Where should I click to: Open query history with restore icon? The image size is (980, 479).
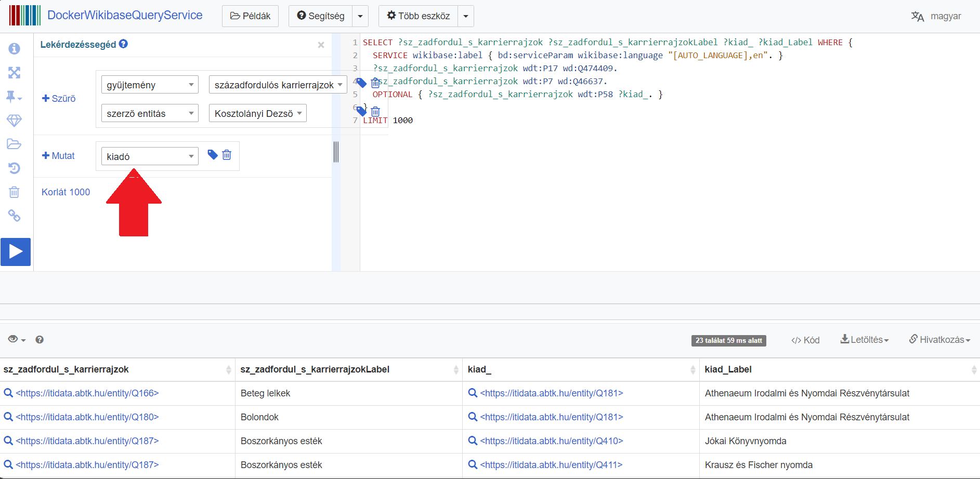pos(14,168)
